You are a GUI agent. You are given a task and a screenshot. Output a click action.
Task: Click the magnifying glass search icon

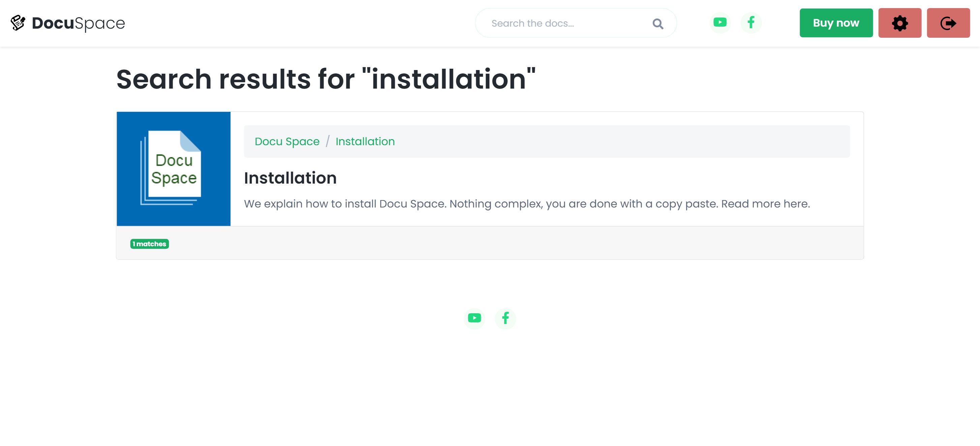(x=657, y=24)
